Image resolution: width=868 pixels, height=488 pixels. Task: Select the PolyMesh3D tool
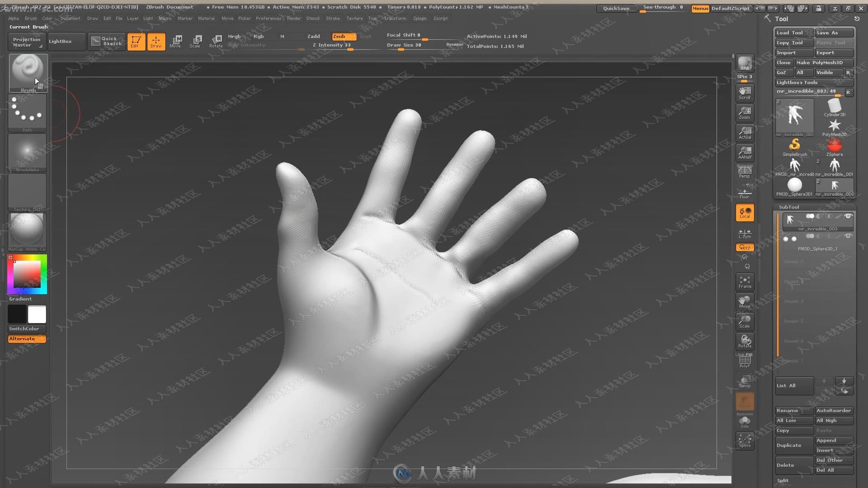[835, 126]
